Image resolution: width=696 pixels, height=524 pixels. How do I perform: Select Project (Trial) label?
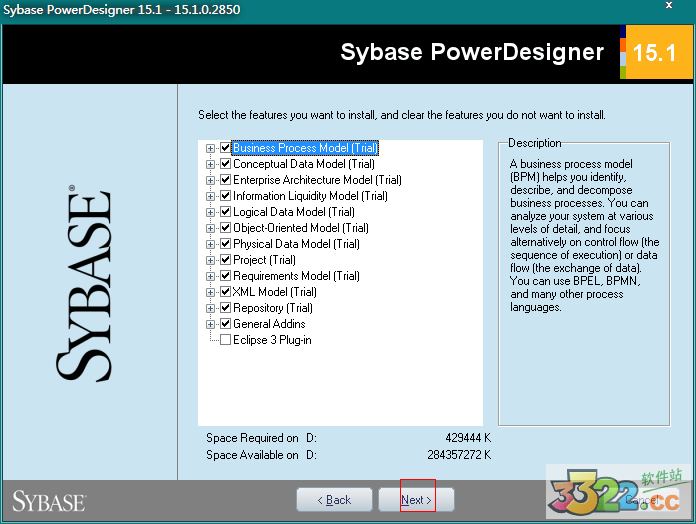pyautogui.click(x=265, y=260)
